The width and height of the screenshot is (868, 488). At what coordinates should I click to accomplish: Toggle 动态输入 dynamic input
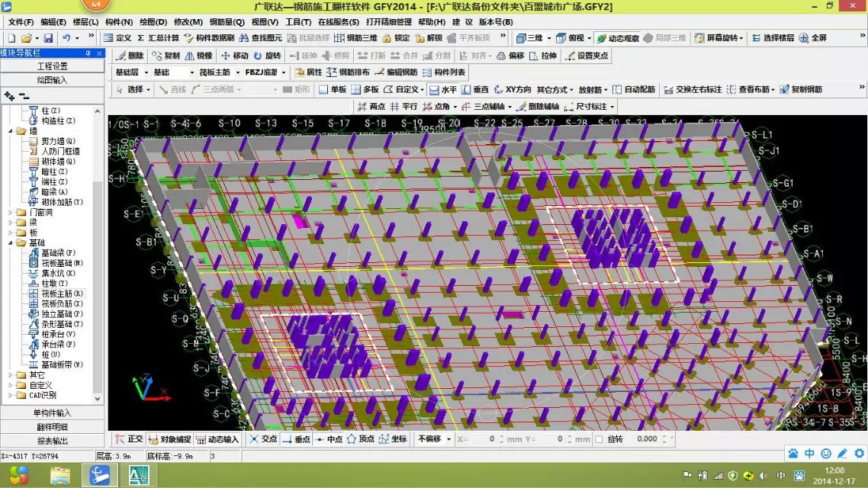pos(217,439)
